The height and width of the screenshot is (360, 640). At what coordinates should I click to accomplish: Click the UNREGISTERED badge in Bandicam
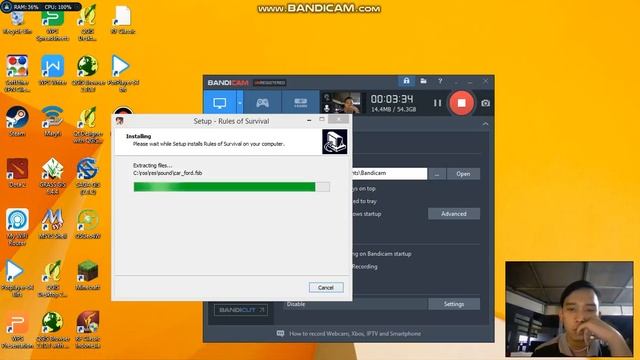click(269, 83)
